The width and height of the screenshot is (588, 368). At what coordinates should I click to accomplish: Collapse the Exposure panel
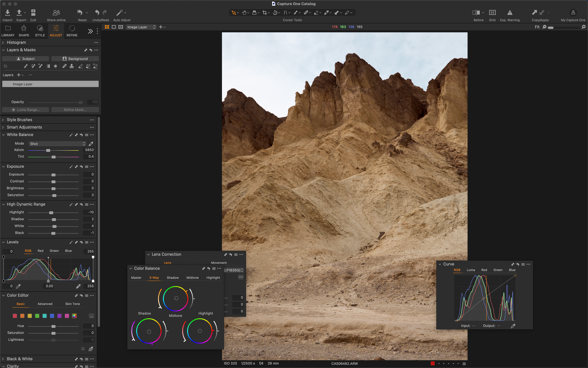(3, 167)
